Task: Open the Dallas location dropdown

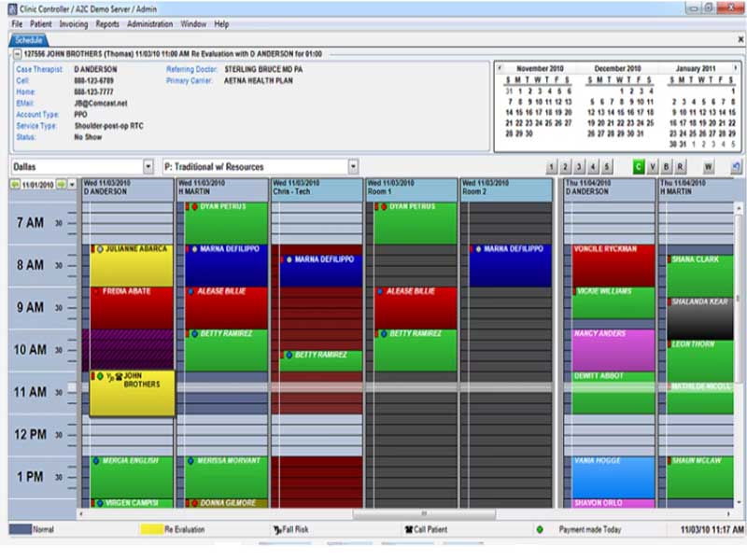Action: pos(148,167)
